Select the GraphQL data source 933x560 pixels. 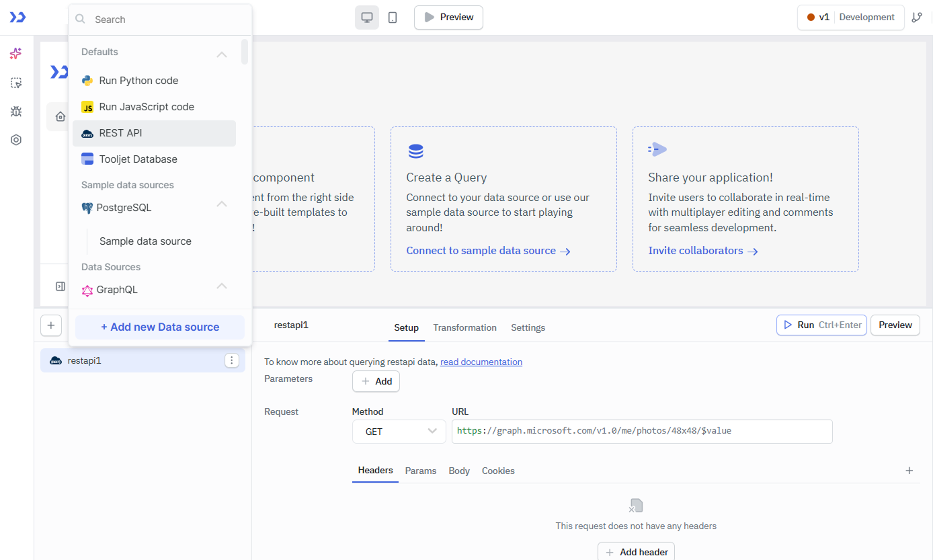tap(116, 289)
